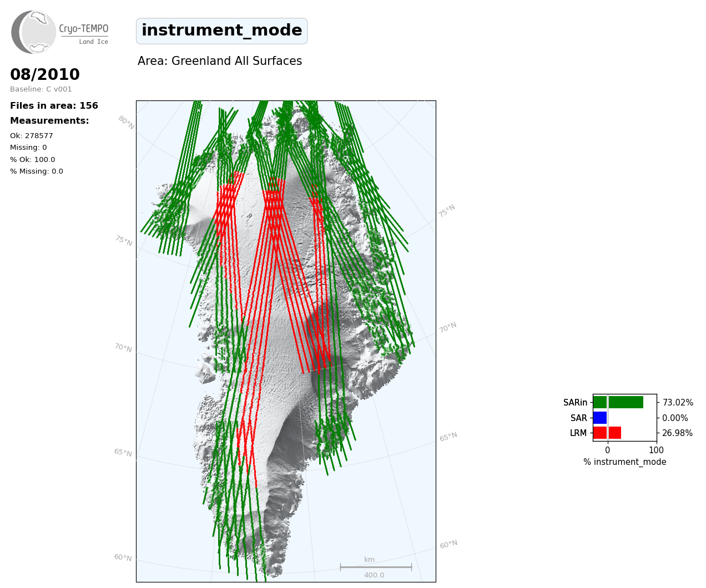Click the '% Ok: 100.0' value
The width and height of the screenshot is (706, 588).
pyautogui.click(x=33, y=160)
